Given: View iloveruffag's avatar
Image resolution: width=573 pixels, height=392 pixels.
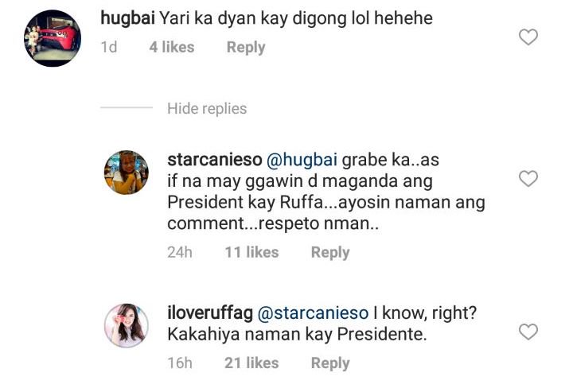Looking at the screenshot, I should [127, 324].
